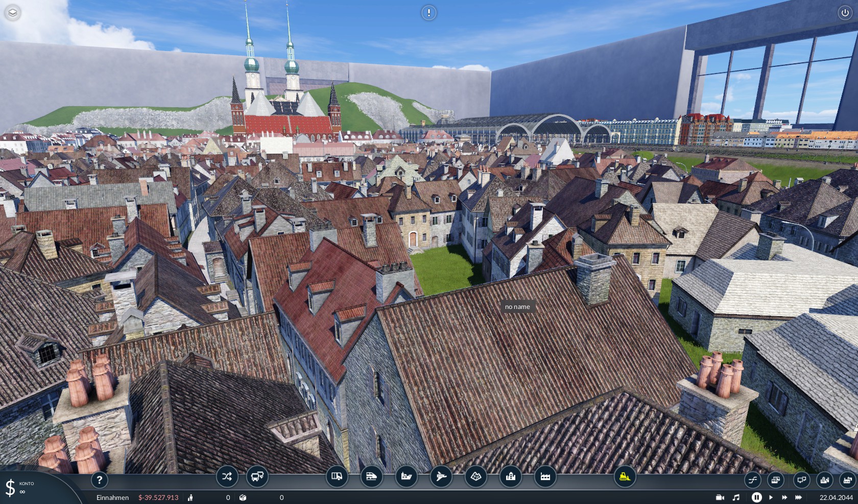
Task: Toggle the speech-bubble labels overlay icon
Action: coord(802,480)
